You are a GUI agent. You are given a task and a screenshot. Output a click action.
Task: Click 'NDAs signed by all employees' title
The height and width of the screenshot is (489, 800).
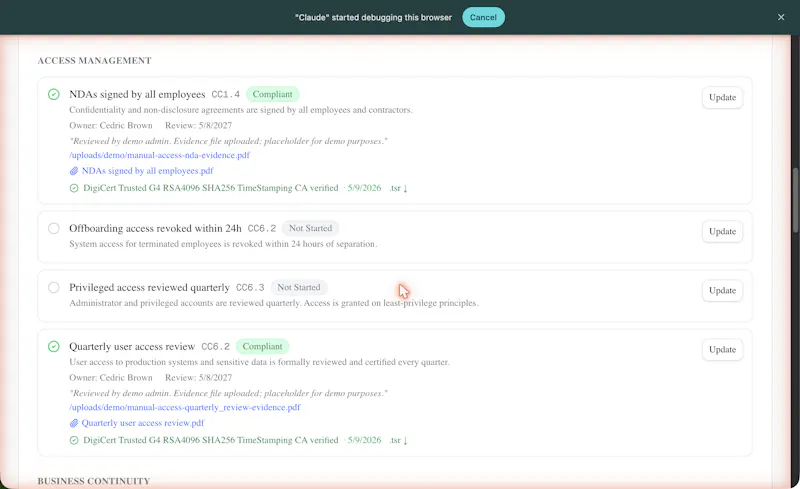pyautogui.click(x=137, y=94)
